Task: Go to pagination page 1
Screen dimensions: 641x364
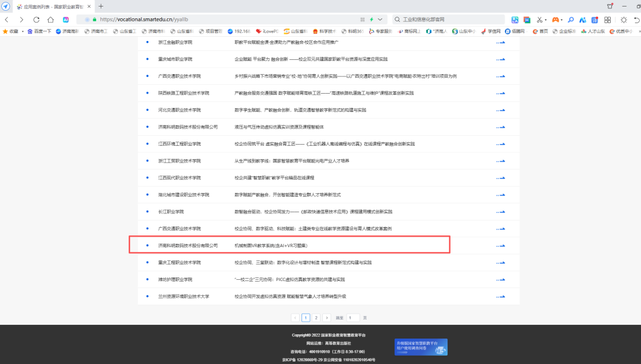Action: point(306,317)
